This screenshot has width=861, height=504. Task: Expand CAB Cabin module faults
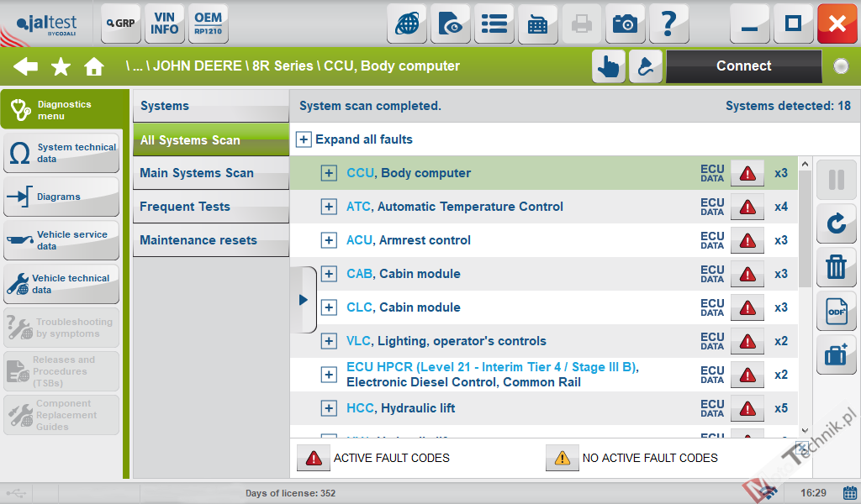click(x=329, y=274)
